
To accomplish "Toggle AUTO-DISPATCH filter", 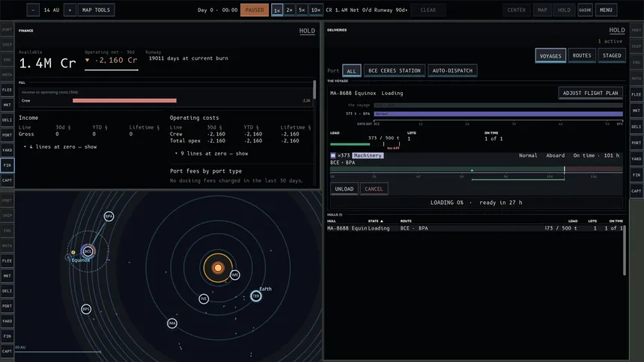I will (x=452, y=70).
